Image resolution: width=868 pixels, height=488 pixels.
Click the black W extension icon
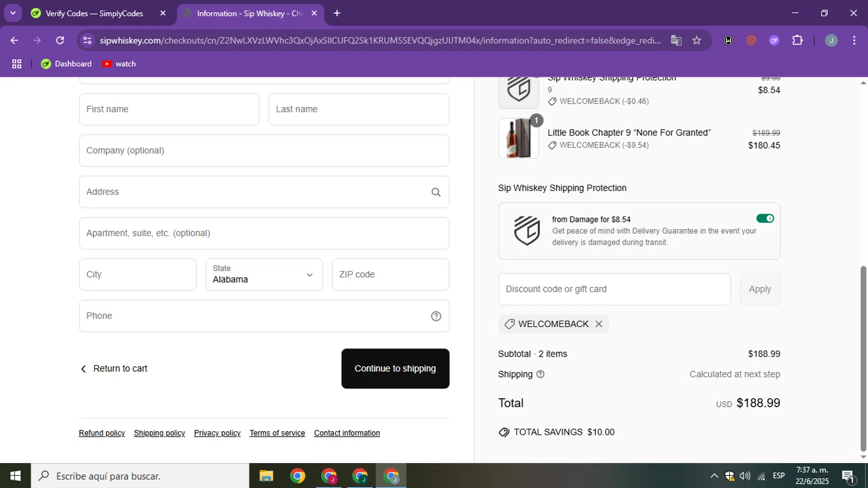click(x=729, y=41)
